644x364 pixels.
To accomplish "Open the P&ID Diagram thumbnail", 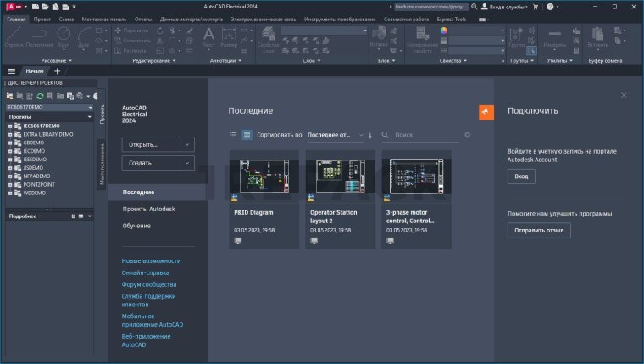I will pos(264,176).
